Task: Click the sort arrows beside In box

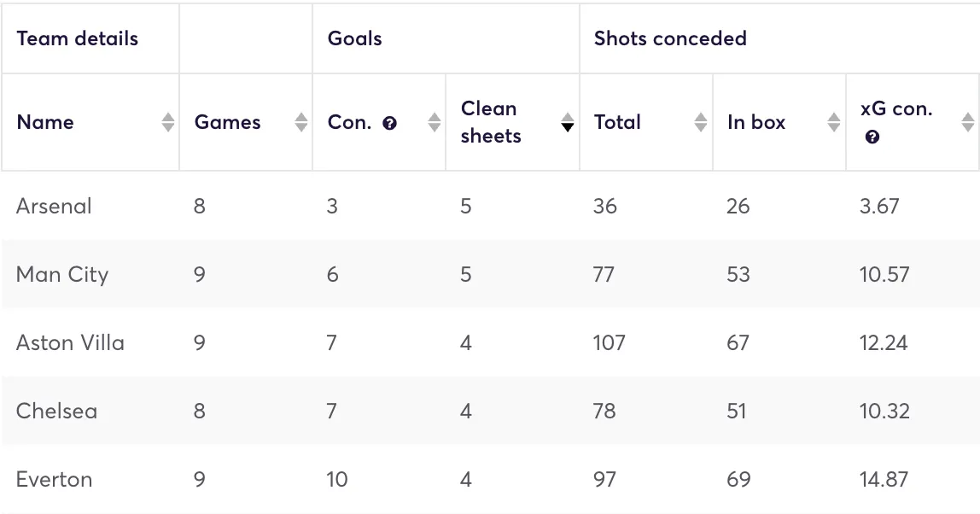Action: point(832,122)
